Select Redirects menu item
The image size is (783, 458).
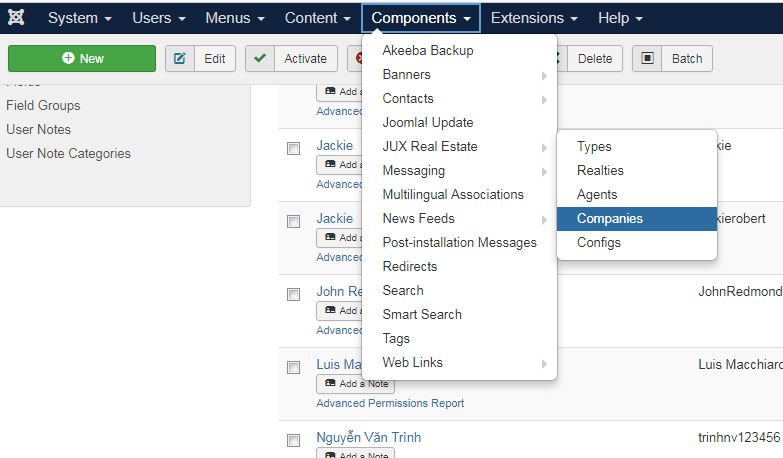coord(409,266)
